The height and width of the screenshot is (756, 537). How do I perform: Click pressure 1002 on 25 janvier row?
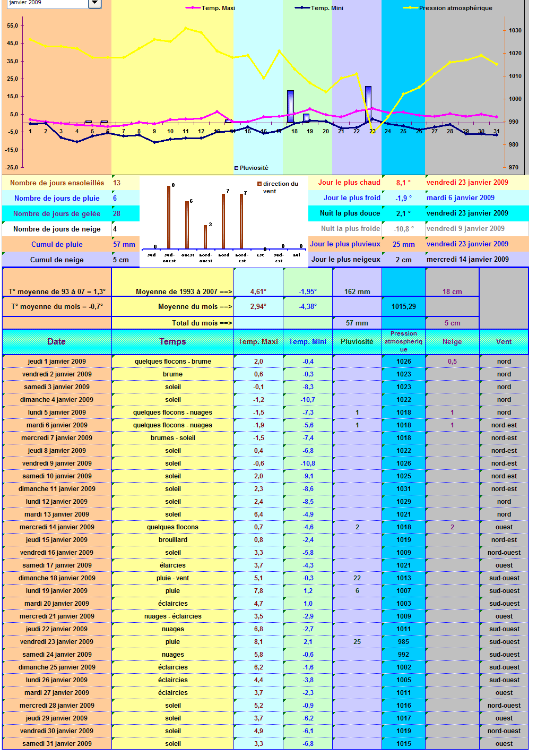pos(404,667)
